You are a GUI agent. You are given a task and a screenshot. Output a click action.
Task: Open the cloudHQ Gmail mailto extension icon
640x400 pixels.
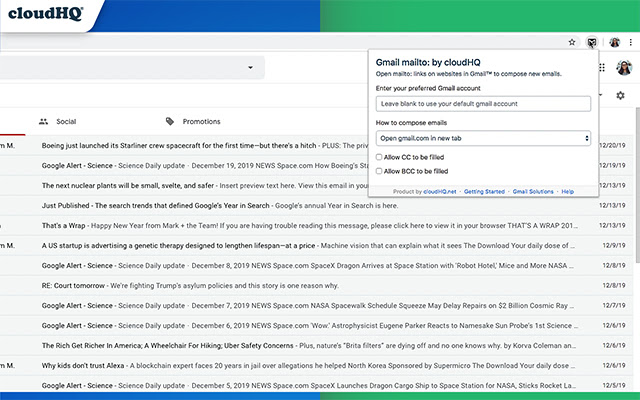(591, 42)
